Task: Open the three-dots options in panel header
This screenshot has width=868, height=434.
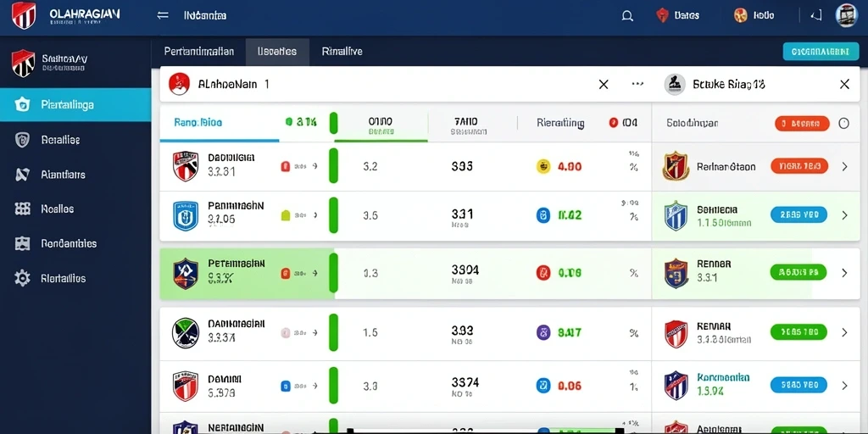Action: click(x=637, y=84)
